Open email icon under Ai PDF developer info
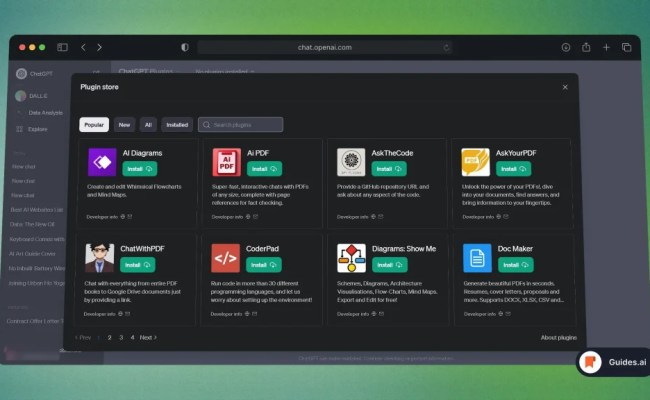Viewport: 650px width, 400px height. 255,216
